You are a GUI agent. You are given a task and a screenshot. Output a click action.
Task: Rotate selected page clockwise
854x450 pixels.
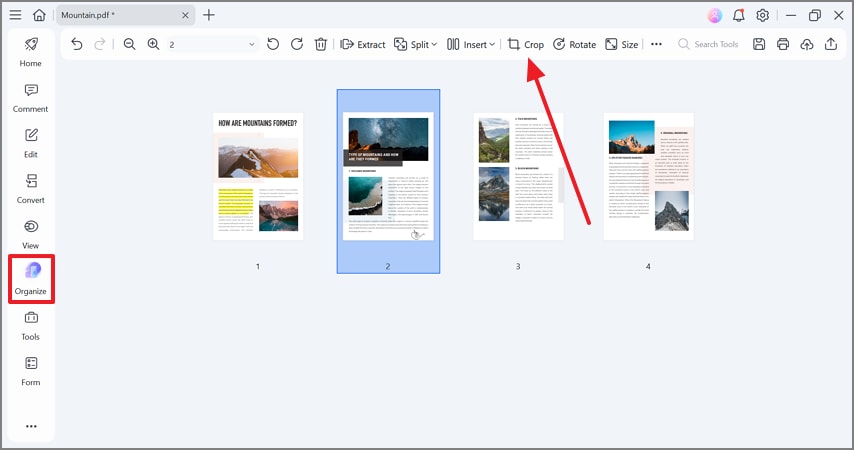pyautogui.click(x=297, y=44)
